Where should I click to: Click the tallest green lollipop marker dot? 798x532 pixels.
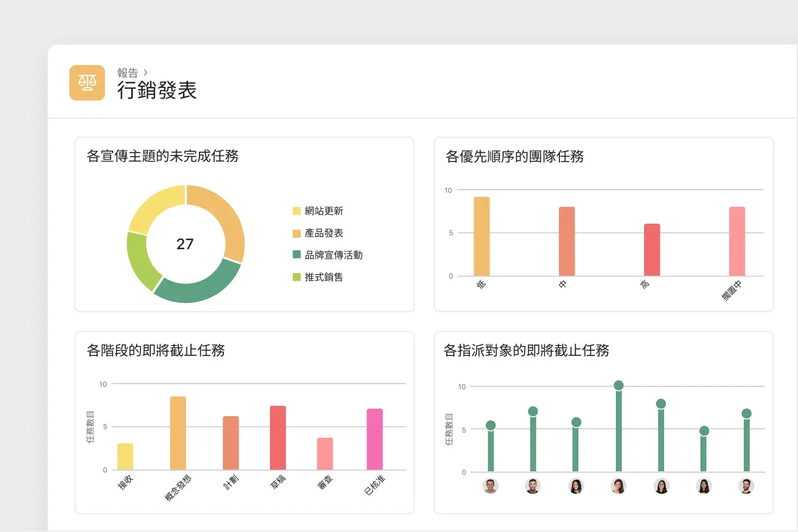(619, 385)
